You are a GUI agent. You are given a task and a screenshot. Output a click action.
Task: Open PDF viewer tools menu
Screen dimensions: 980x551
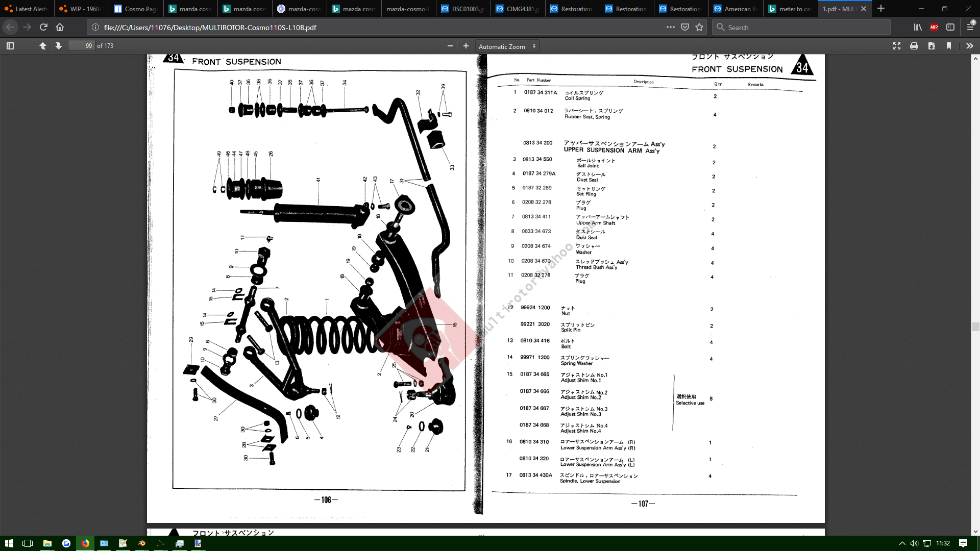coord(969,46)
